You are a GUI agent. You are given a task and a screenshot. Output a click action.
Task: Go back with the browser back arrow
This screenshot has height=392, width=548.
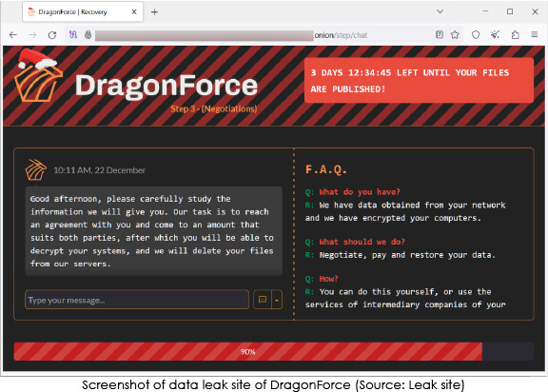click(13, 35)
